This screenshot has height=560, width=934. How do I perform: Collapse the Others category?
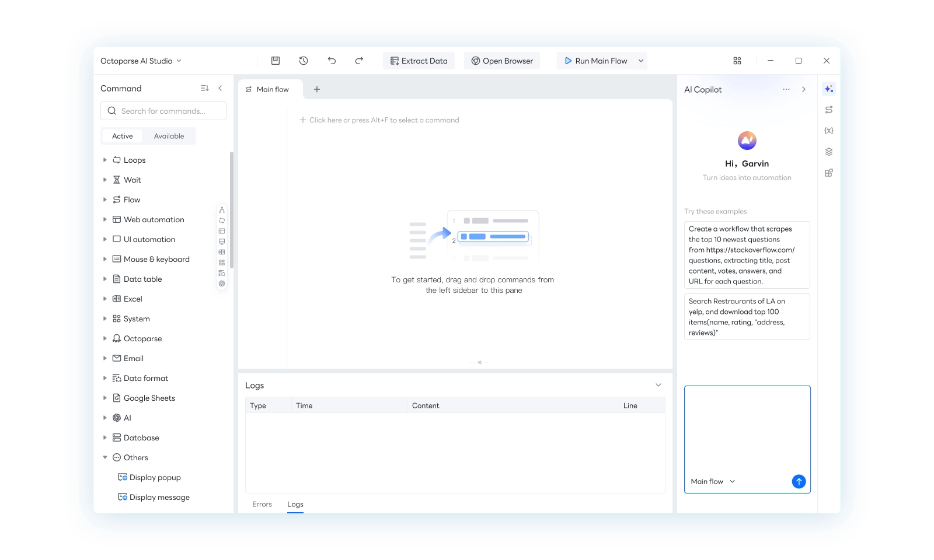pos(105,457)
